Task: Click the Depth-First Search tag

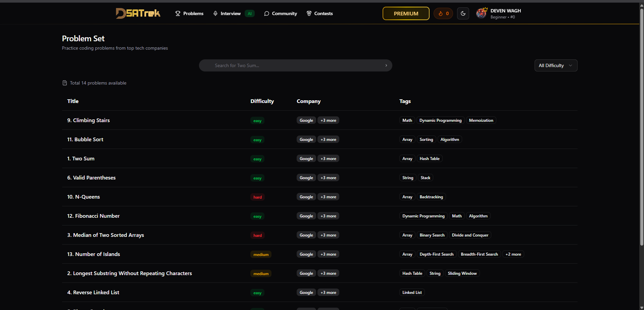Action: point(436,254)
